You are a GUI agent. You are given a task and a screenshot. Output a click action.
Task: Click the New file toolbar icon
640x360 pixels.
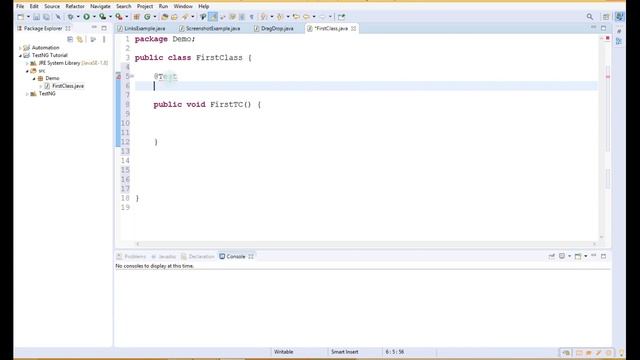point(20,17)
